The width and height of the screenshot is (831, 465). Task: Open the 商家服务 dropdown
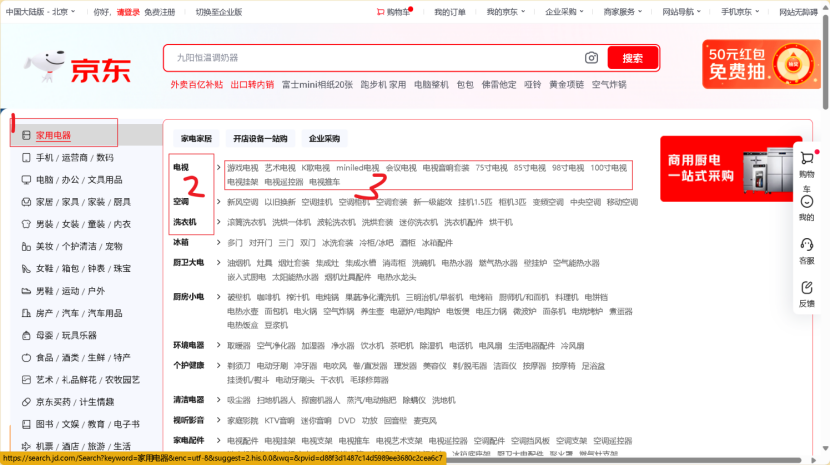[622, 12]
